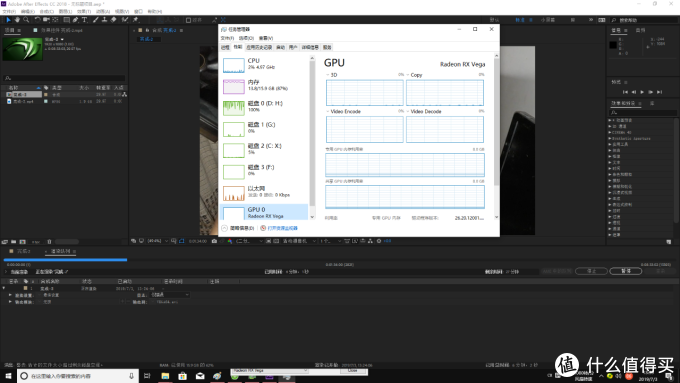Viewport: 680px width, 383px height.
Task: Open Edit menu in After Effects
Action: click(x=28, y=12)
